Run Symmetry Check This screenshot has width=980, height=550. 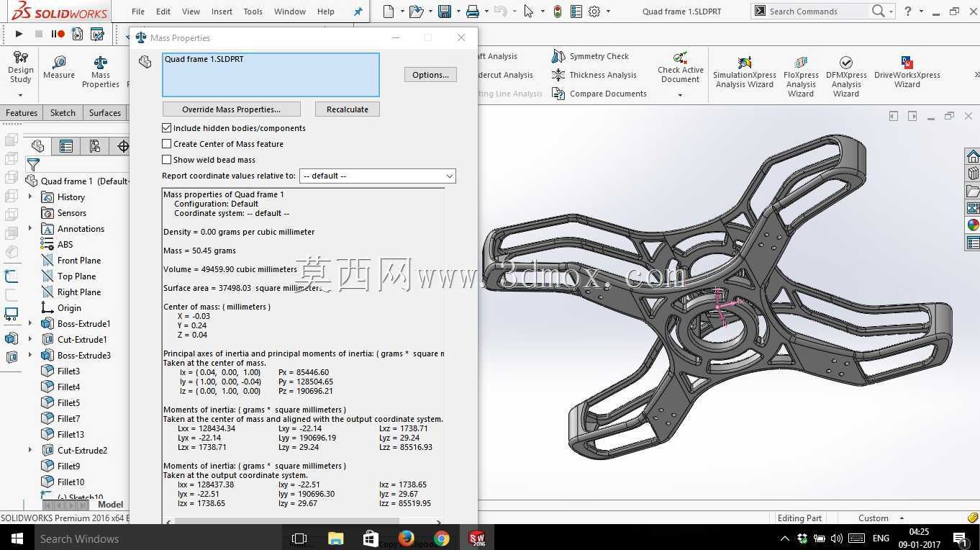pyautogui.click(x=591, y=56)
